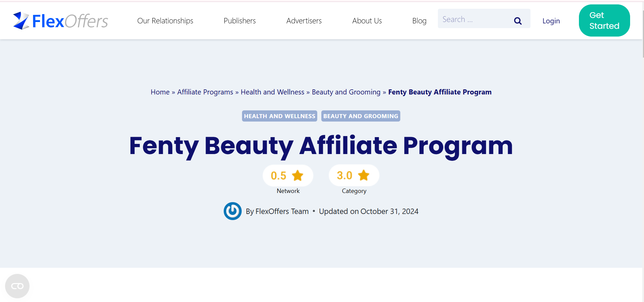Click the Fenty Beauty Affiliate Program heading
This screenshot has width=644, height=302.
pyautogui.click(x=321, y=146)
